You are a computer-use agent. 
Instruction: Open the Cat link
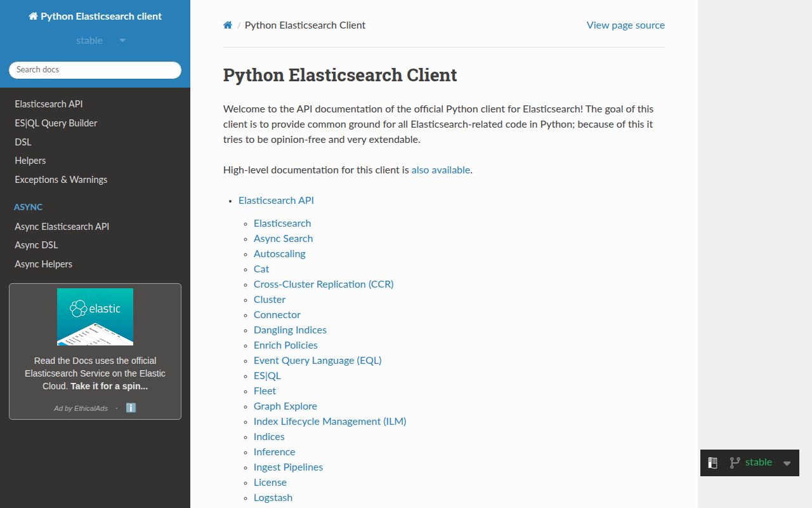(261, 269)
